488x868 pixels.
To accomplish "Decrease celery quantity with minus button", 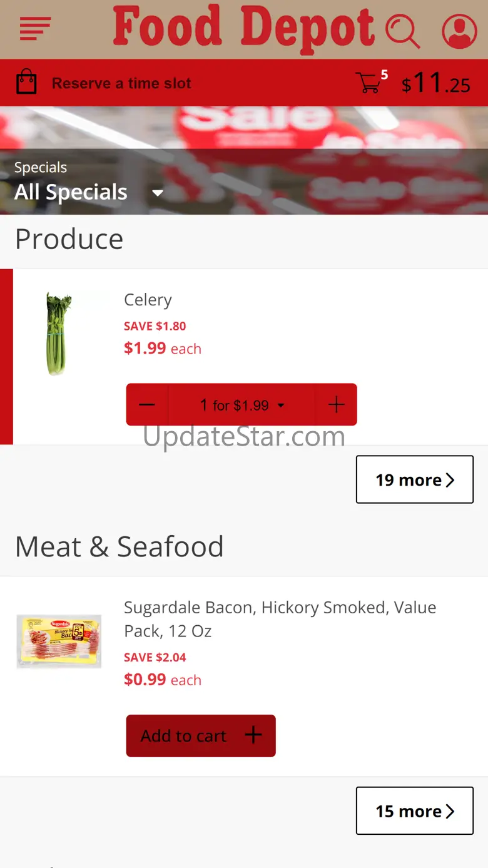I will [x=147, y=405].
